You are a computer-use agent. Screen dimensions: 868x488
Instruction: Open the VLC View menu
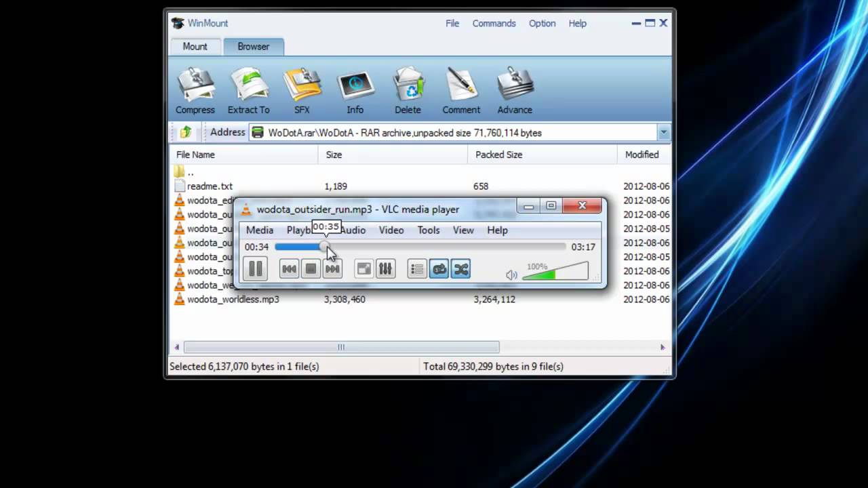(463, 230)
